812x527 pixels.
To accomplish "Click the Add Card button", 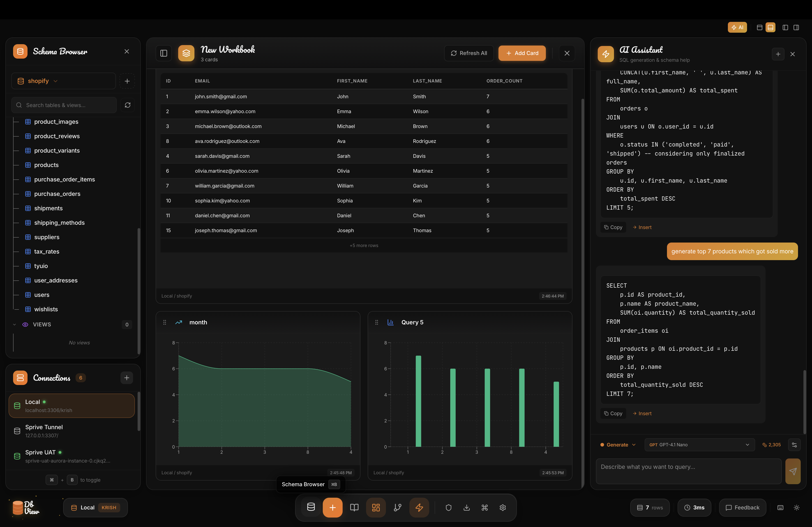I will click(522, 53).
